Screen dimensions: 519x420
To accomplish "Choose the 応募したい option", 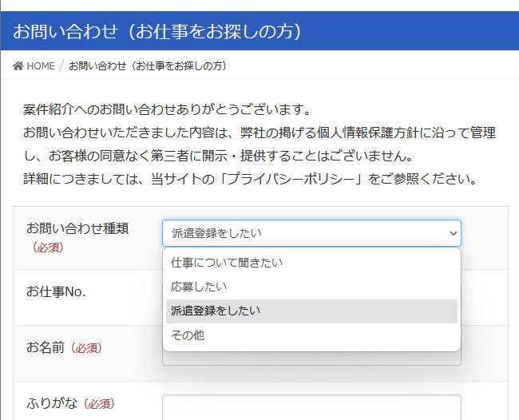I will click(199, 287).
